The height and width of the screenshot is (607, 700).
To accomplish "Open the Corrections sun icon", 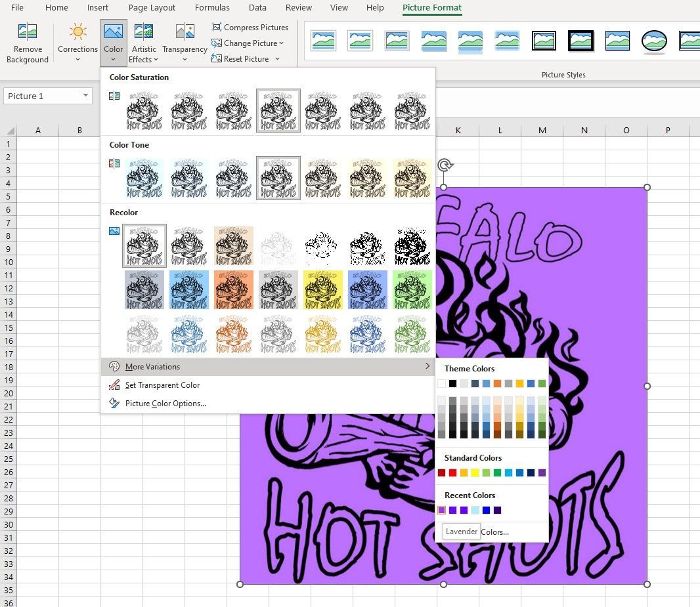I will point(77,31).
